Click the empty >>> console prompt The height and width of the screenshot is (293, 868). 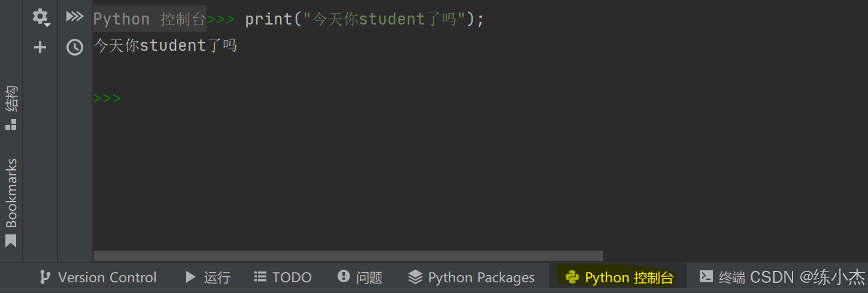pyautogui.click(x=107, y=98)
